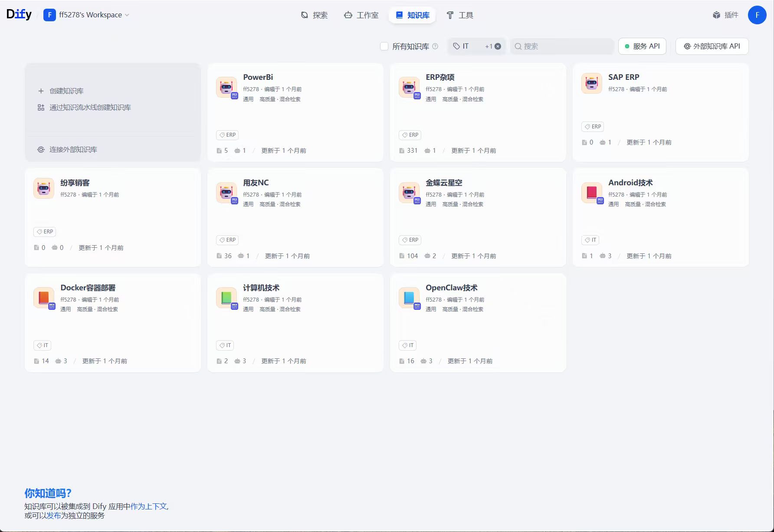Open the PowerBi knowledge base title
The width and height of the screenshot is (774, 532).
258,77
